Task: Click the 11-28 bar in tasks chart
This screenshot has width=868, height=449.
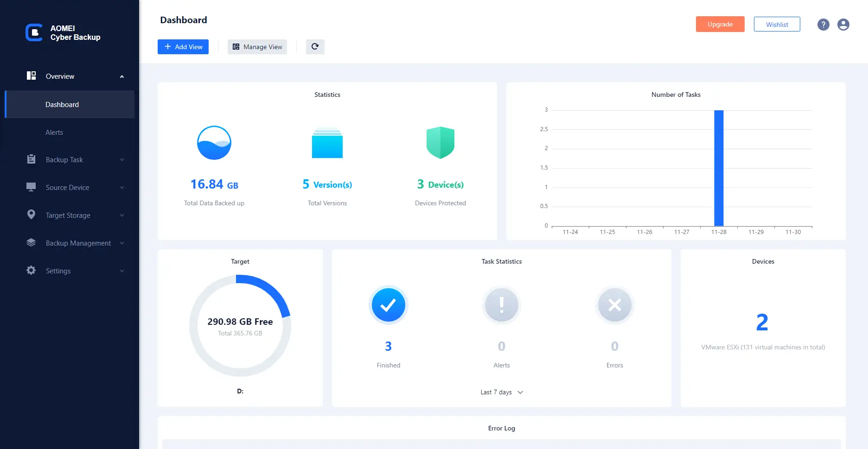Action: pyautogui.click(x=719, y=168)
